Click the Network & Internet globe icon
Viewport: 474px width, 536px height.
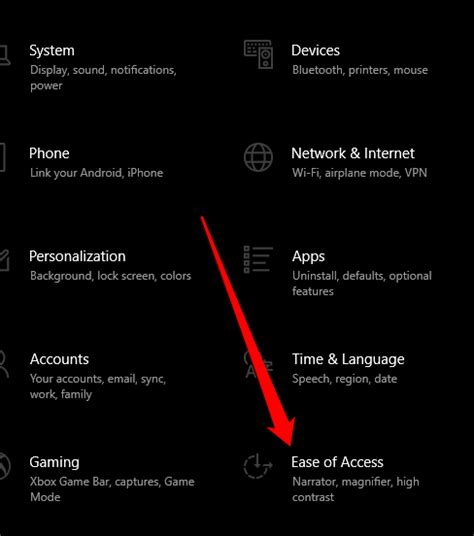coord(258,157)
